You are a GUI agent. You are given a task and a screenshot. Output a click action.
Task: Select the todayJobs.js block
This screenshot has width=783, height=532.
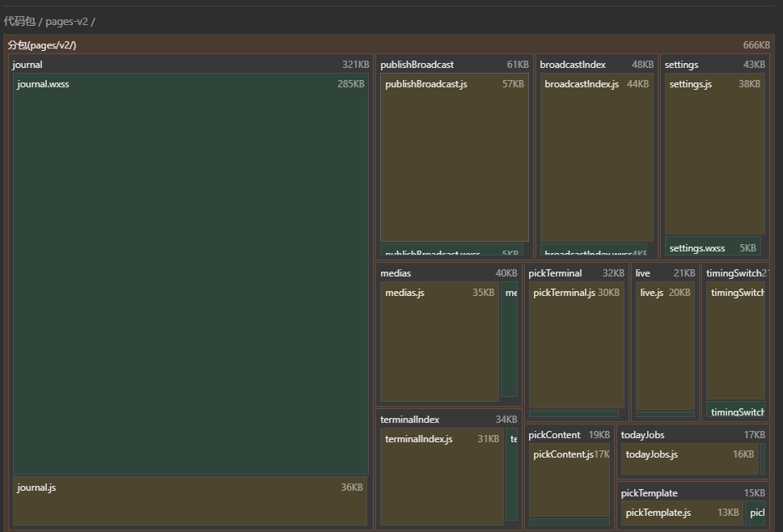pos(690,459)
